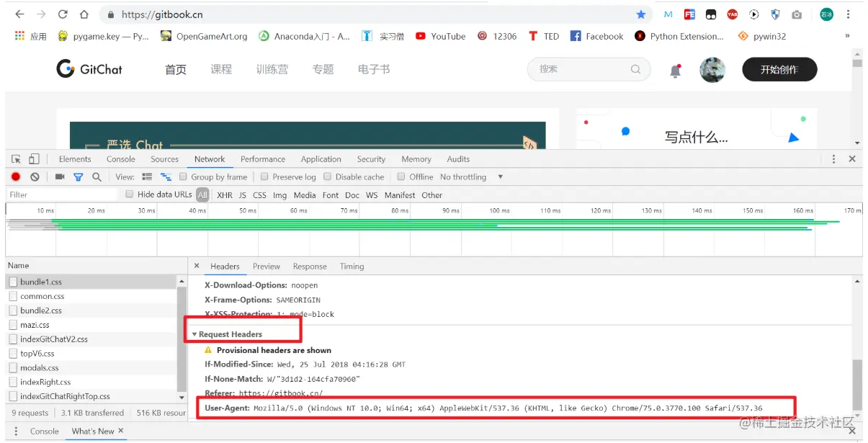Select the indexRight.css request row
Image resolution: width=868 pixels, height=443 pixels.
[x=91, y=382]
